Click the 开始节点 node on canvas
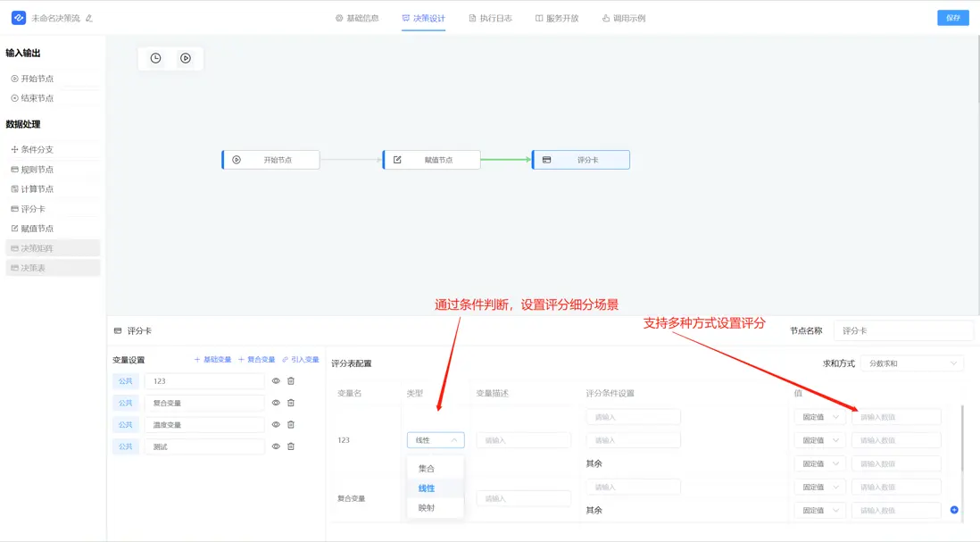 click(x=270, y=160)
